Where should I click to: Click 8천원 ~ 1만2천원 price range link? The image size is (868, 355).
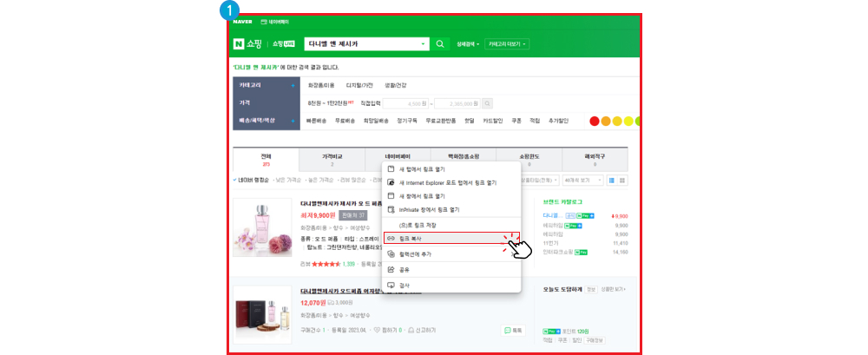point(329,103)
